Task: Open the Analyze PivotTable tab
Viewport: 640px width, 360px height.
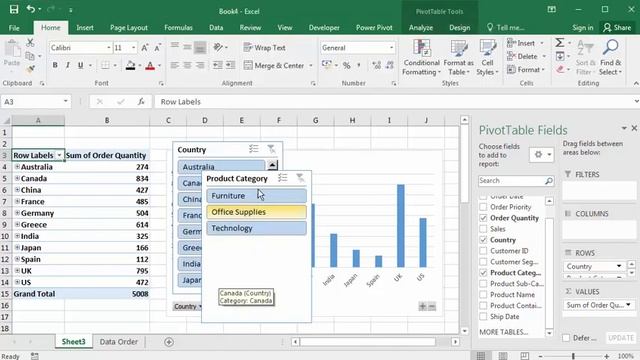Action: click(x=420, y=28)
